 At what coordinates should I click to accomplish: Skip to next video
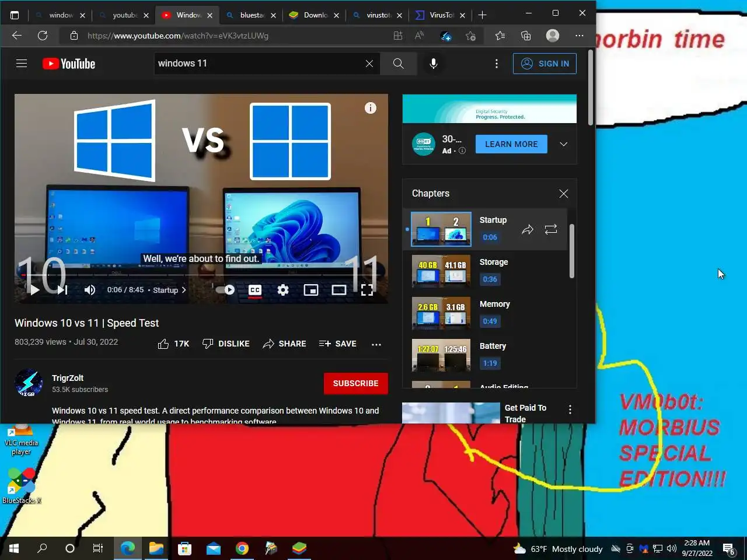pos(62,290)
